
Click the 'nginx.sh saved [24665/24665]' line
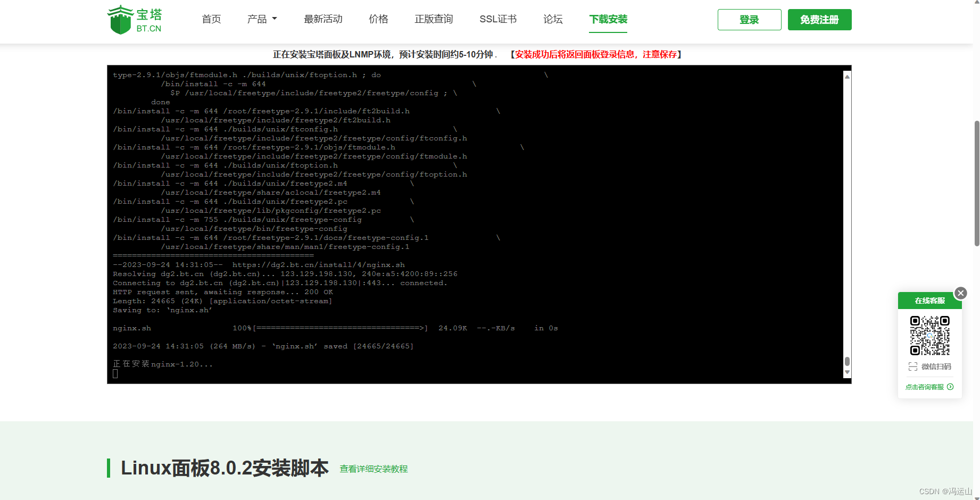263,346
